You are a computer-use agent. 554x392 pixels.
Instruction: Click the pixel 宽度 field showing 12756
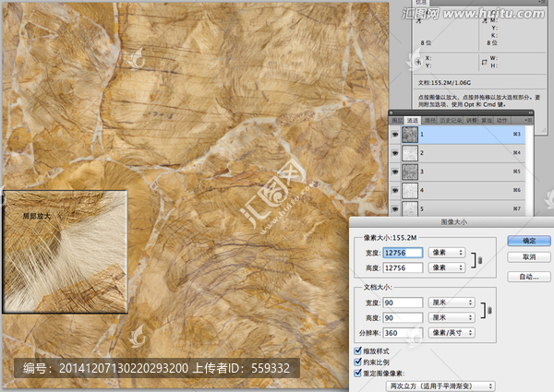click(403, 253)
